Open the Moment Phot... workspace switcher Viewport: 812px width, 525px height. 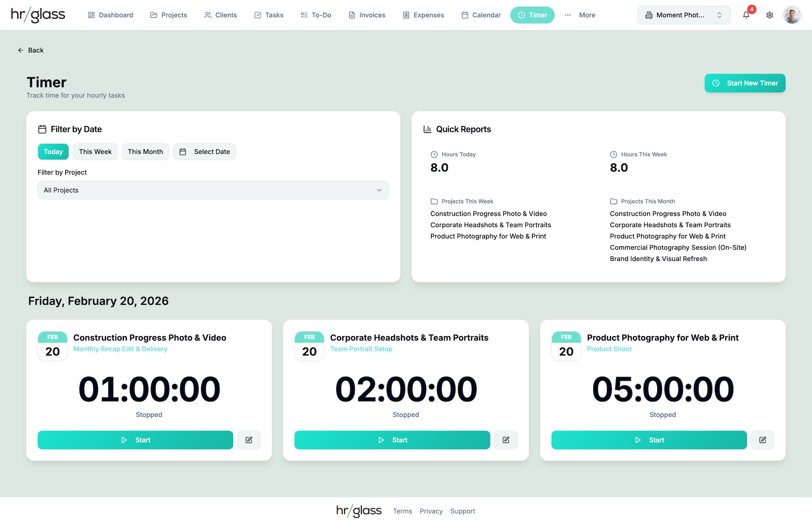(x=684, y=15)
